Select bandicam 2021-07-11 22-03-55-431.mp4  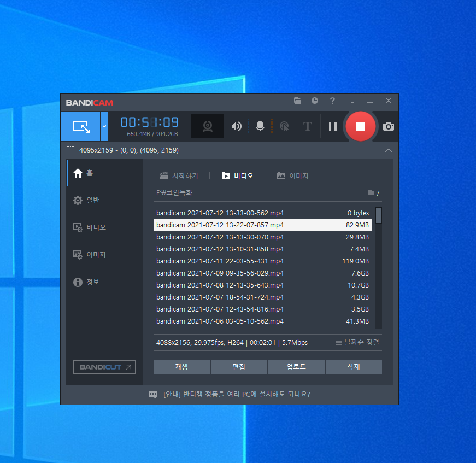pos(262,261)
